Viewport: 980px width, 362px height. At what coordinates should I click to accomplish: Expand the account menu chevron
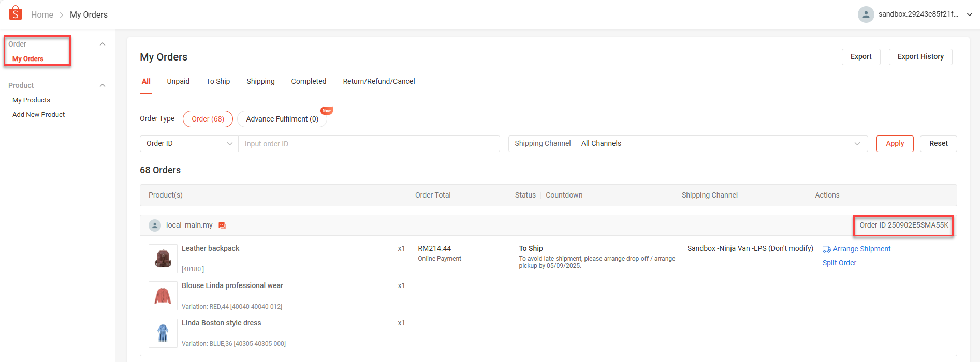pos(970,14)
